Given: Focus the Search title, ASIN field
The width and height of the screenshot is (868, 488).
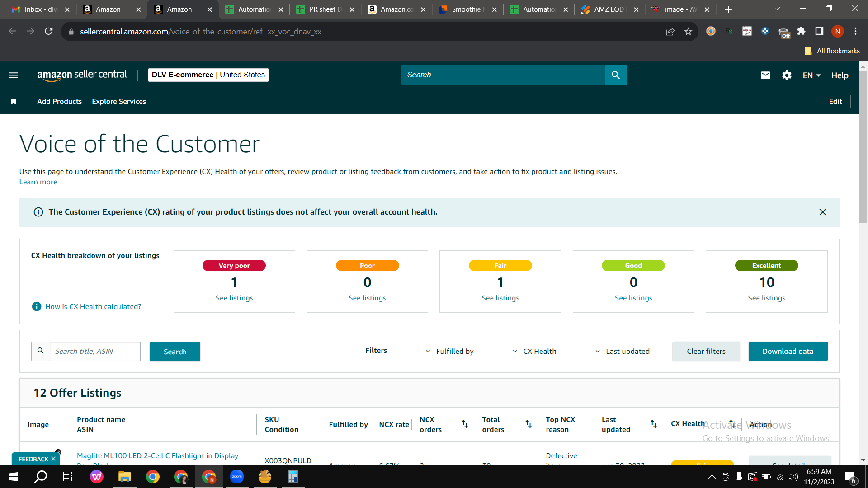Looking at the screenshot, I should pyautogui.click(x=95, y=351).
